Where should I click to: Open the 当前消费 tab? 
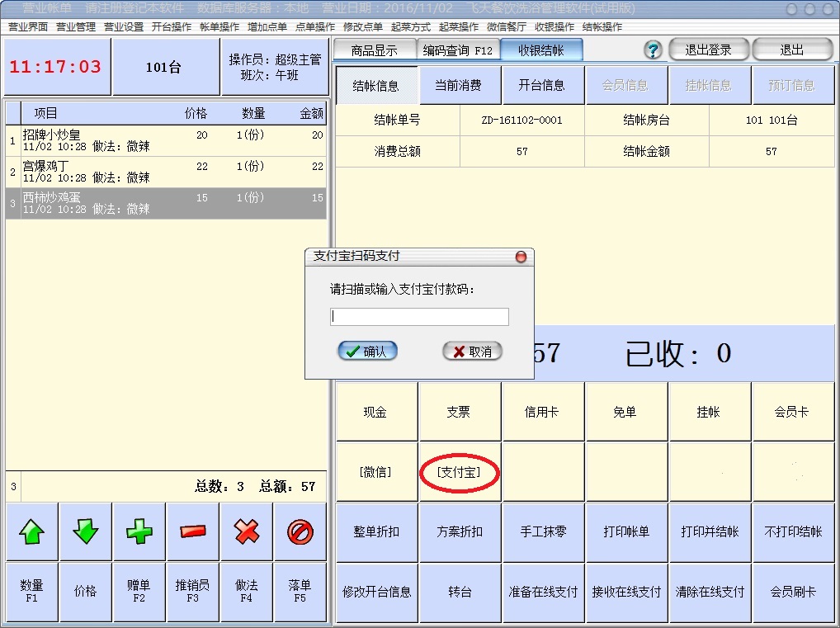tap(458, 85)
